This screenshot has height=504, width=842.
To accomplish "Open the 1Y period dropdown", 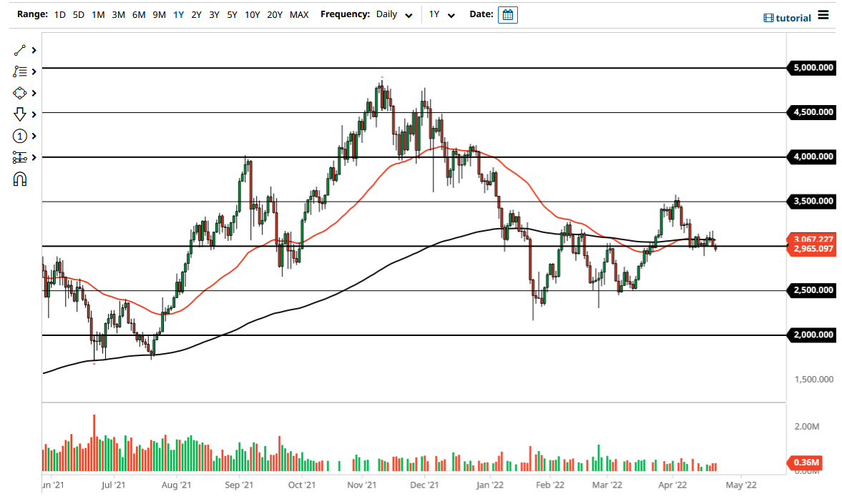I will 442,14.
